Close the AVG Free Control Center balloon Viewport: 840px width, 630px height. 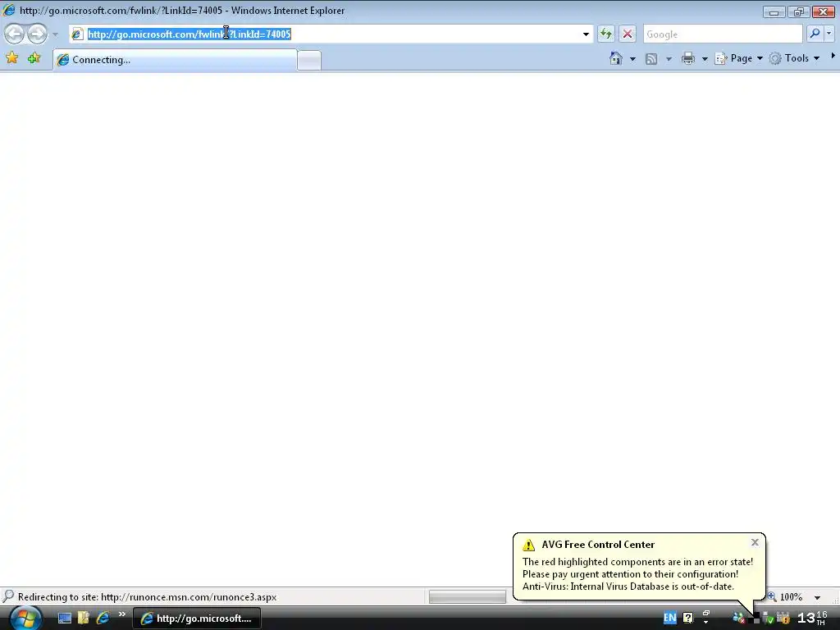755,542
